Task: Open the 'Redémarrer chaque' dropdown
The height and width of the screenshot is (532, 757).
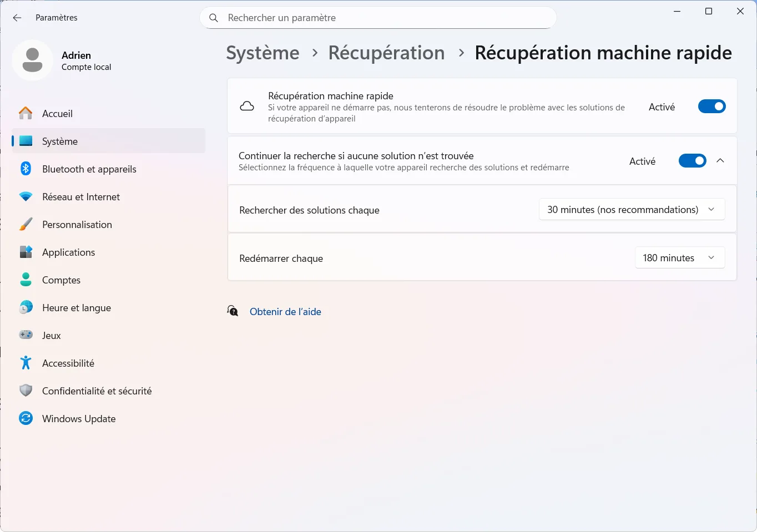Action: [679, 257]
